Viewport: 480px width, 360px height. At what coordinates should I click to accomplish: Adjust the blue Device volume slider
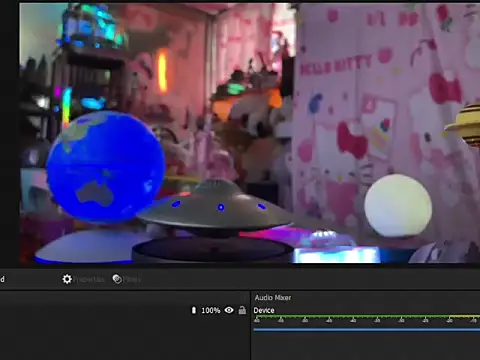click(x=367, y=330)
